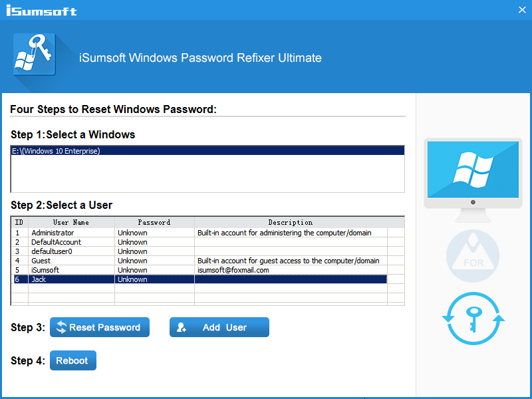Viewport: 532px width, 399px height.
Task: Click the Password column header
Action: click(x=154, y=222)
